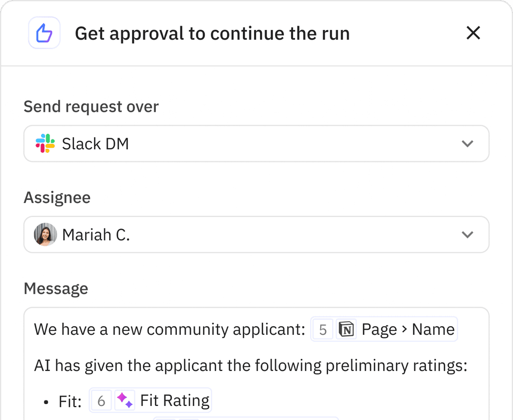Image resolution: width=513 pixels, height=420 pixels.
Task: Click Mariah C.'s avatar photo
Action: [x=45, y=235]
